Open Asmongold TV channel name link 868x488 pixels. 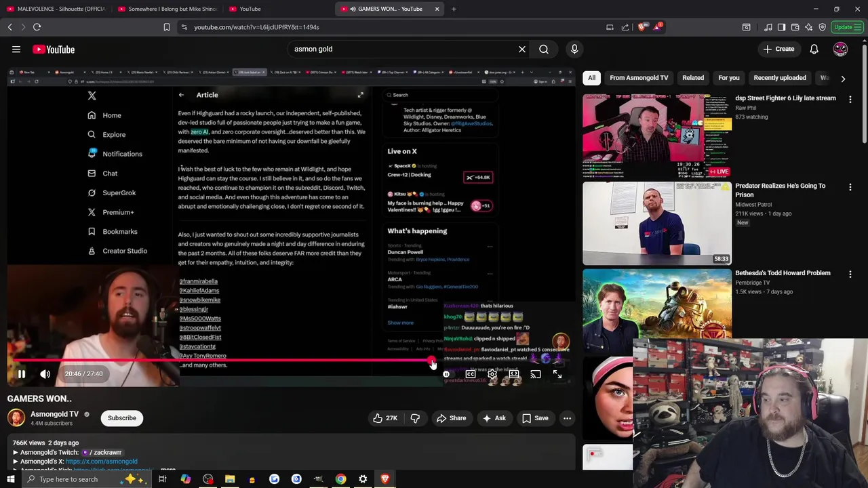click(55, 414)
